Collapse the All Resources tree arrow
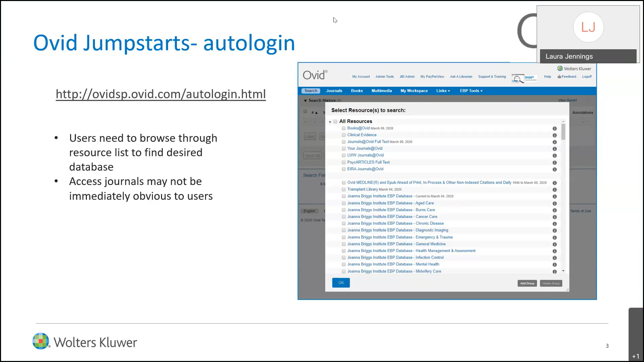Viewport: 644px width, 362px height. (330, 122)
